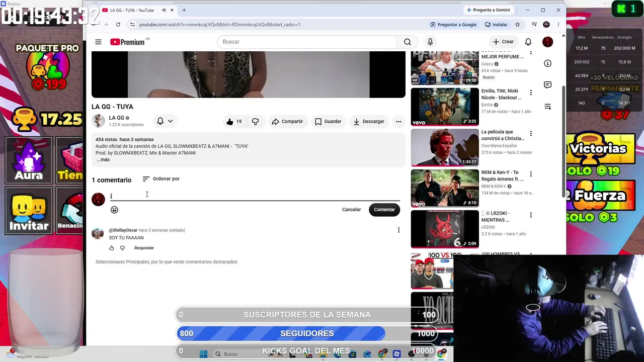Submit comment with Comentar button

coord(384,210)
